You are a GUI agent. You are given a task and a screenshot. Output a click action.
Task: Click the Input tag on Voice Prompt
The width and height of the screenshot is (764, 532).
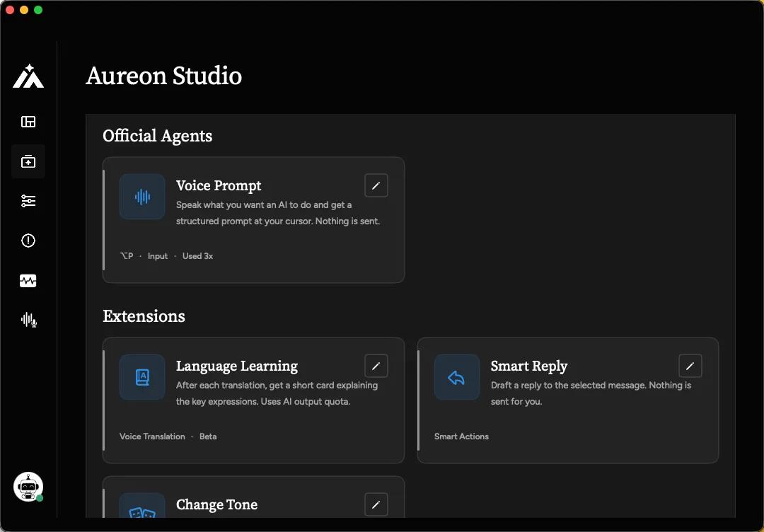[x=158, y=256]
